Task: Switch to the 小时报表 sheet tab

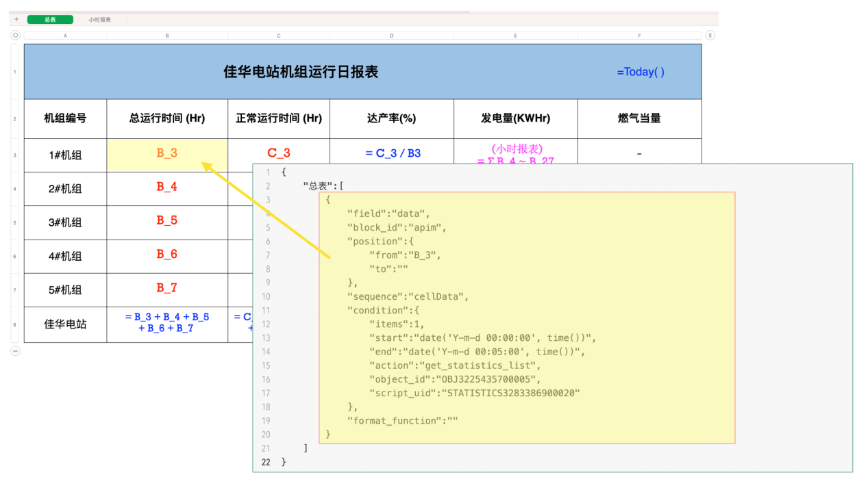Action: [99, 20]
